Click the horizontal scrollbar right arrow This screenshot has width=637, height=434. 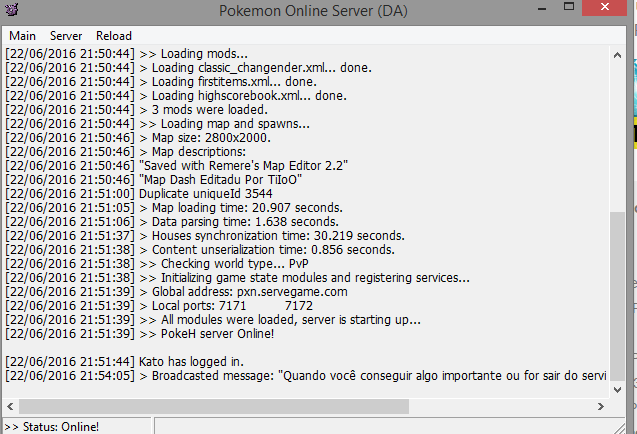click(600, 406)
